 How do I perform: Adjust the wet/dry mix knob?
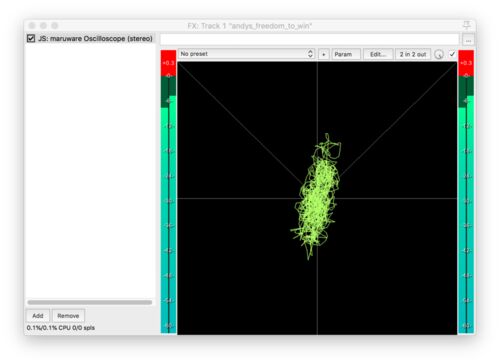pos(439,55)
